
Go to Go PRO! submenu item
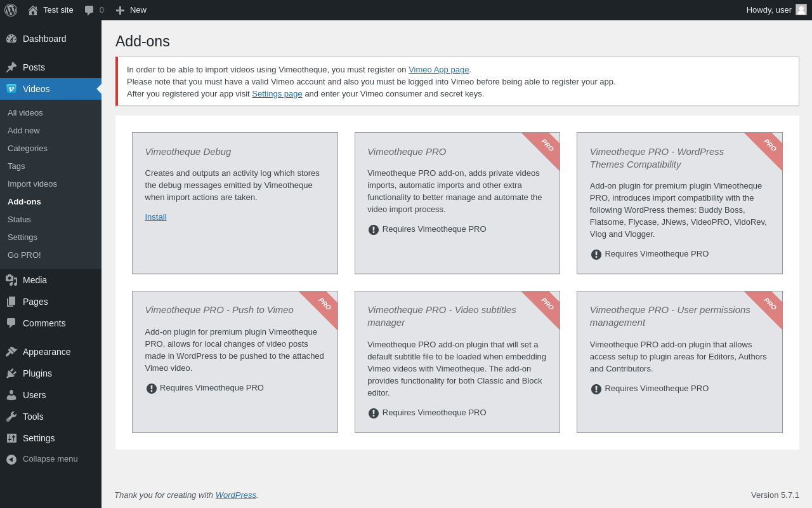coord(24,255)
